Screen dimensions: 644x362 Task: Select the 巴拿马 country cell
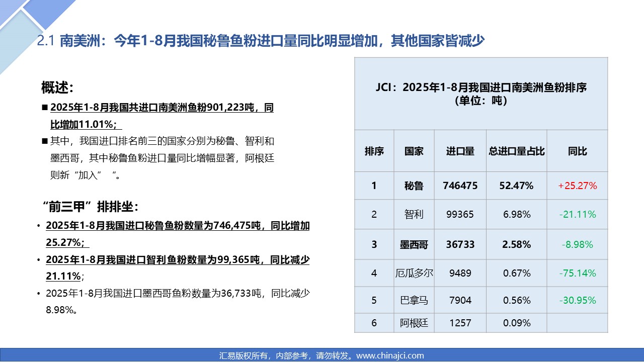coord(414,301)
